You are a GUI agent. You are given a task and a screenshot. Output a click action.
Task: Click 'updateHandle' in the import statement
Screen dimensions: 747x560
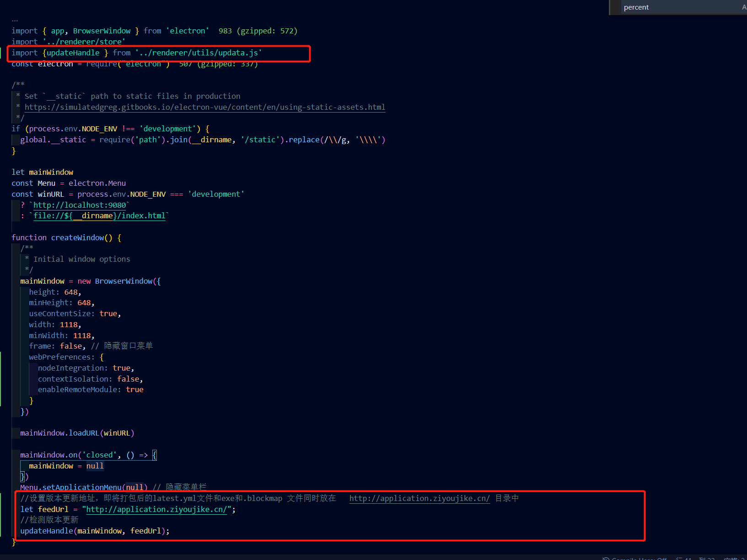point(73,53)
